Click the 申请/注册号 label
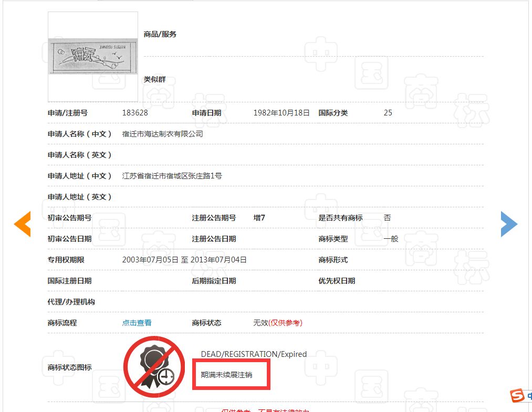Viewport: 532px width, 412px height. (68, 113)
